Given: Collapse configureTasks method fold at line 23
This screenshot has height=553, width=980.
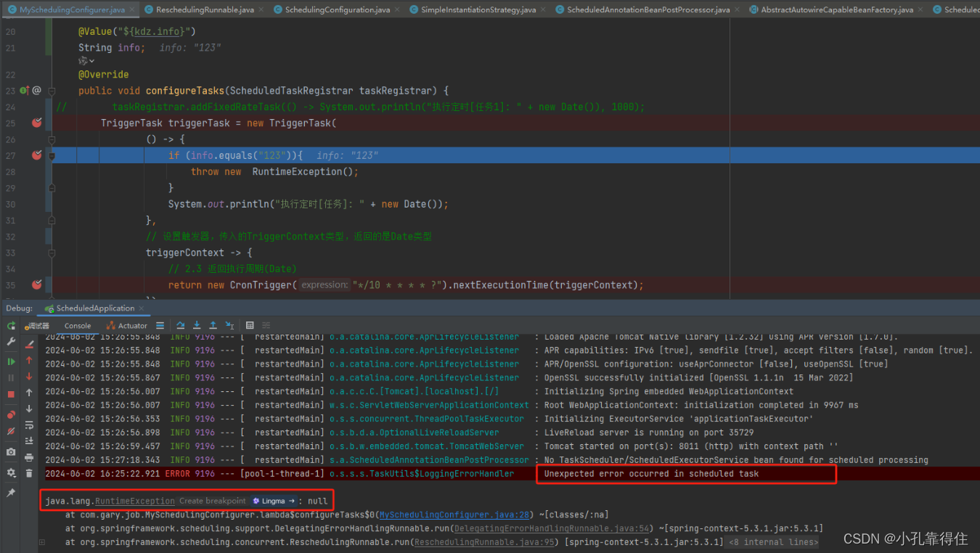Looking at the screenshot, I should (x=52, y=91).
